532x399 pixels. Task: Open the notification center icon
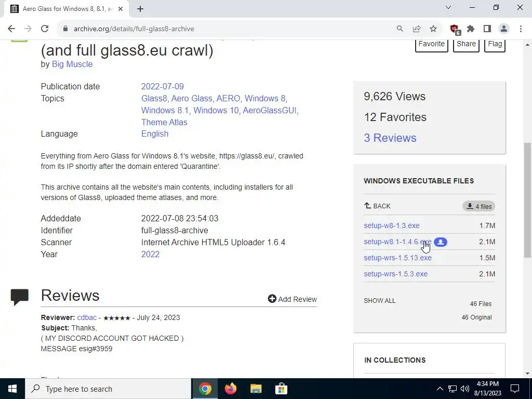pyautogui.click(x=515, y=389)
